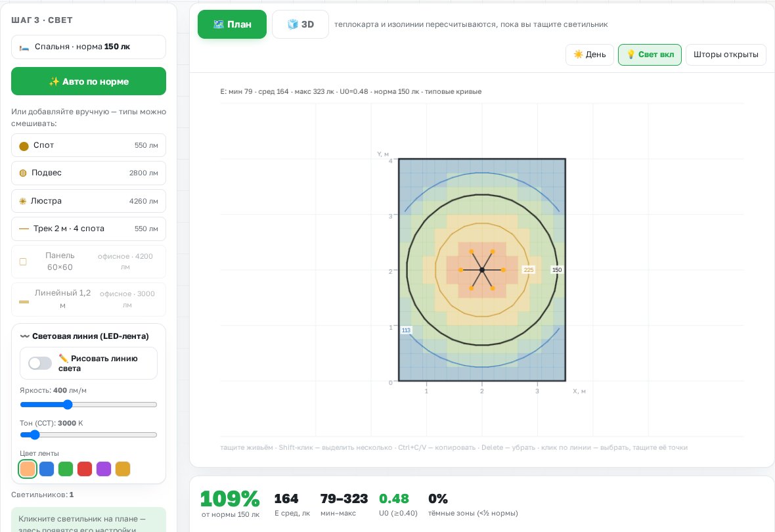Click the 109% от нормы value

tap(230, 499)
